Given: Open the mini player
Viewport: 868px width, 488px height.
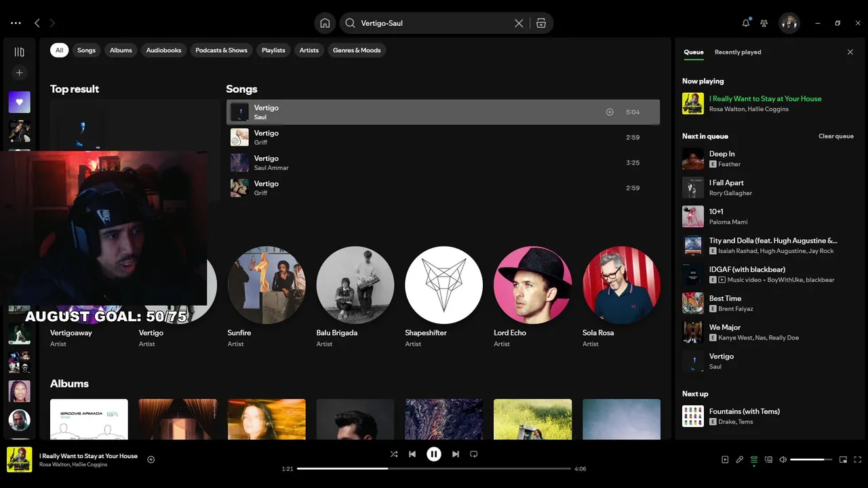Looking at the screenshot, I should coord(843,460).
